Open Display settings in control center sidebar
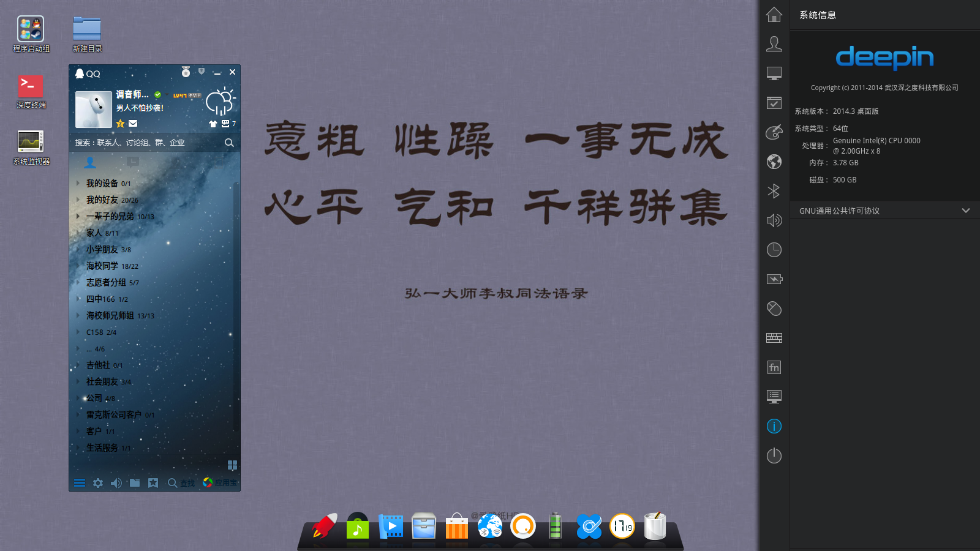980x551 pixels. [774, 73]
